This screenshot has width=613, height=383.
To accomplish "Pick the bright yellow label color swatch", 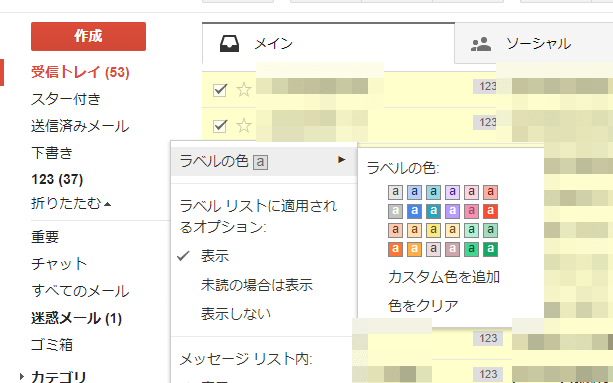I will coord(433,230).
